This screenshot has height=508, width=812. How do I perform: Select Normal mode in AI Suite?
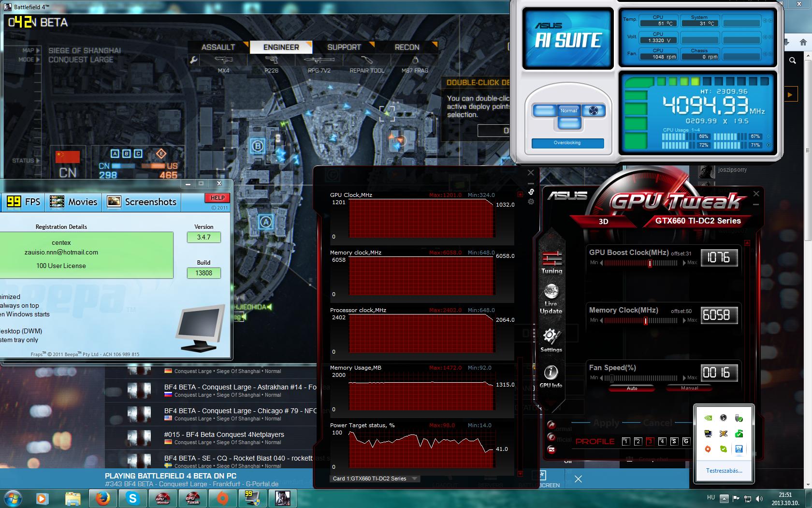pos(569,111)
